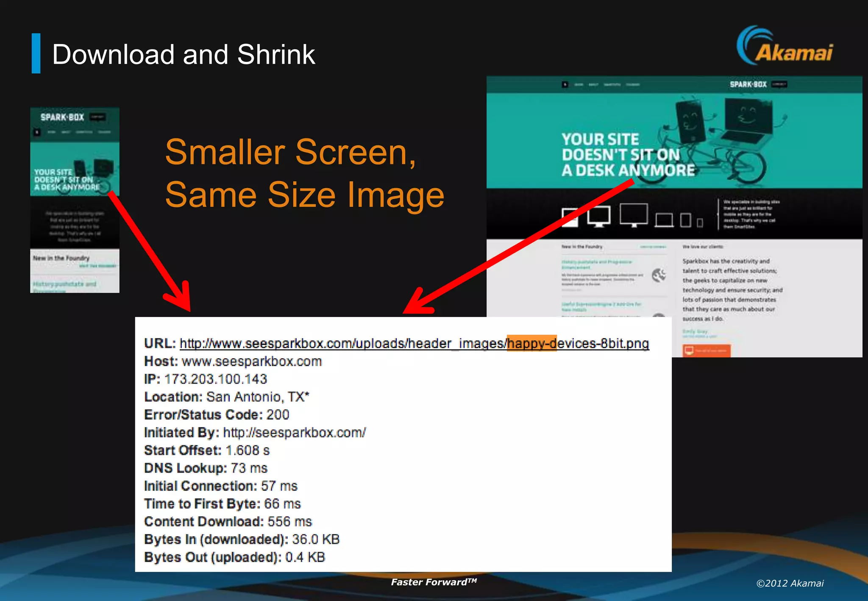The width and height of the screenshot is (868, 601).
Task: Click 'Content Download: 556 ms' line
Action: [x=228, y=521]
